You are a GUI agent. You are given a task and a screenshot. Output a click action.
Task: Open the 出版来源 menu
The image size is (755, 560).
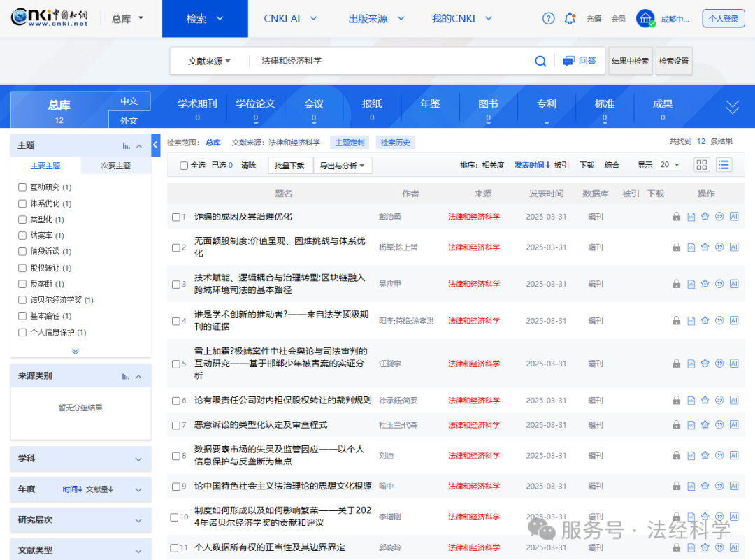tap(369, 19)
